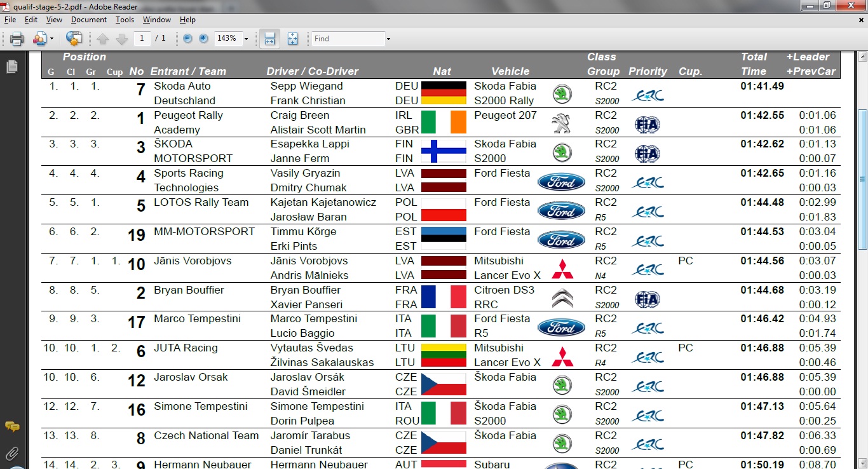
Task: Click the German flag beside Sepp Wiegand
Action: 444,93
